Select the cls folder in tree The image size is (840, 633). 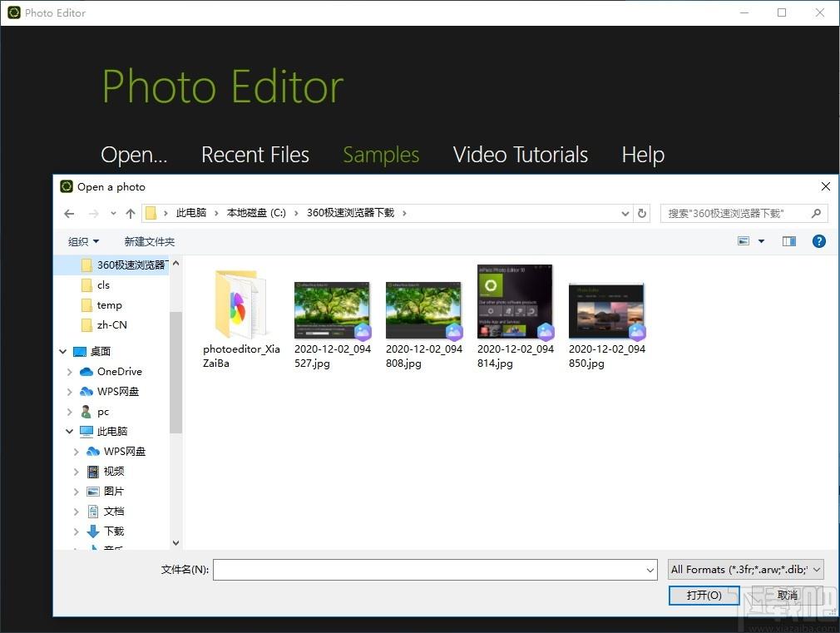click(x=96, y=285)
